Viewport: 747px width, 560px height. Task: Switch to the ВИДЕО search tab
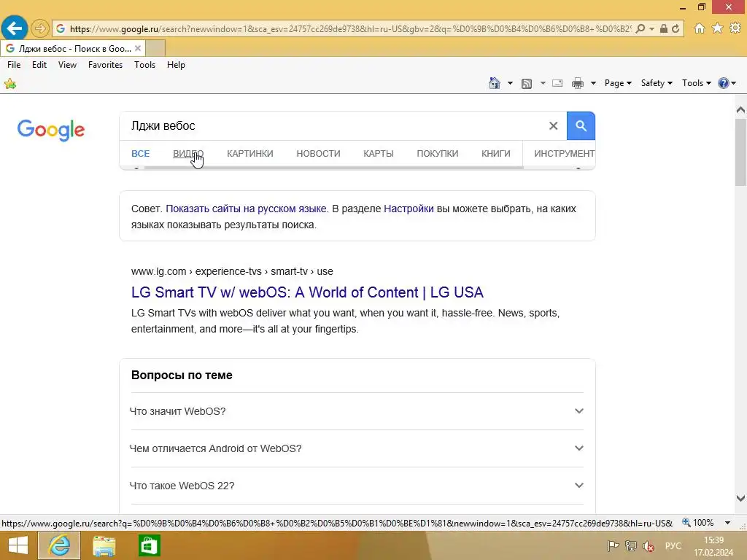pyautogui.click(x=188, y=153)
